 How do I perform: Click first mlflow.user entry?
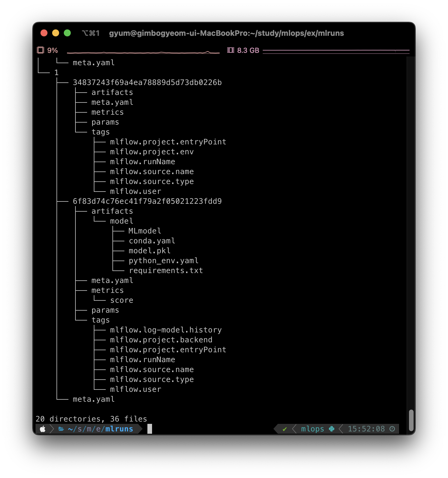click(136, 191)
